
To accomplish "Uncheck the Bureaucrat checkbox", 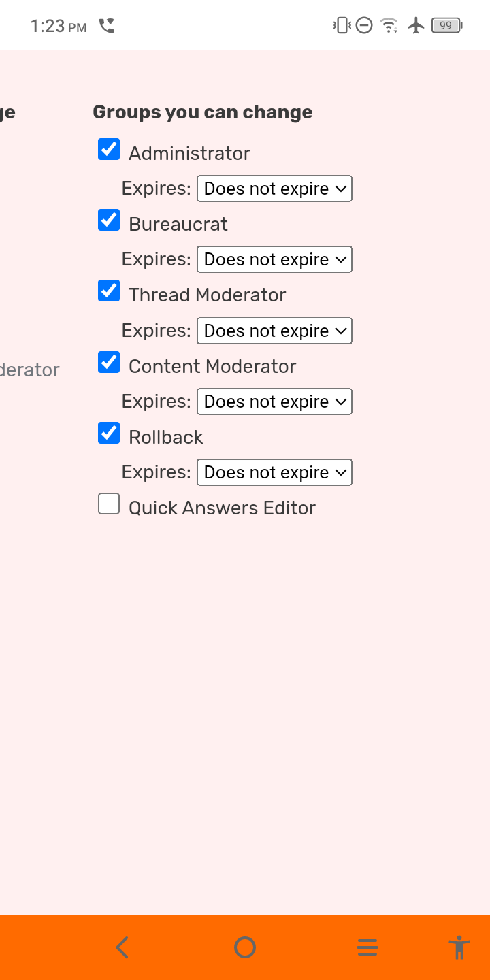I will (x=109, y=220).
